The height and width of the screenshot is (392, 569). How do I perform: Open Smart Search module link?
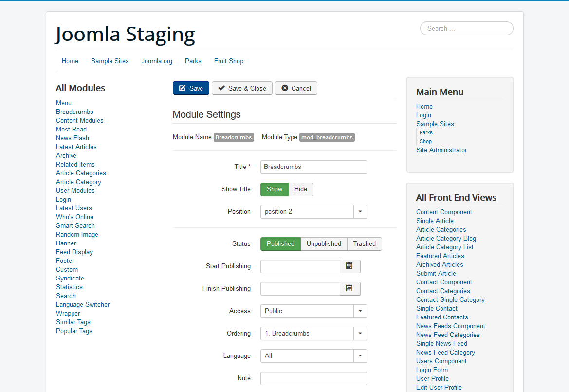point(75,226)
